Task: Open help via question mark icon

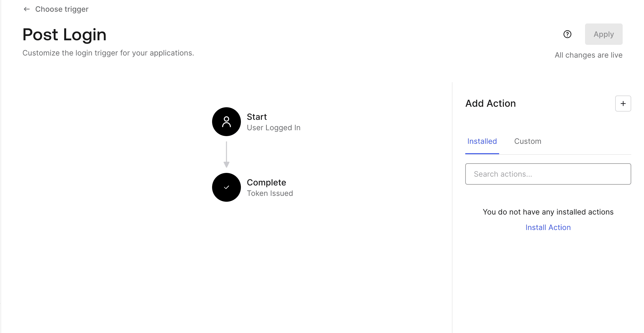Action: pos(567,34)
